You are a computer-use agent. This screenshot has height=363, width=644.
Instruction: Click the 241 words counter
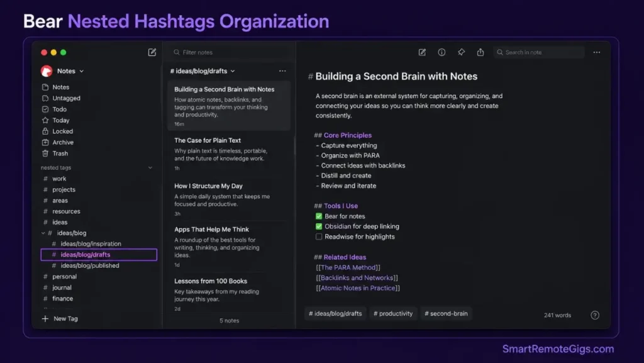pos(557,315)
